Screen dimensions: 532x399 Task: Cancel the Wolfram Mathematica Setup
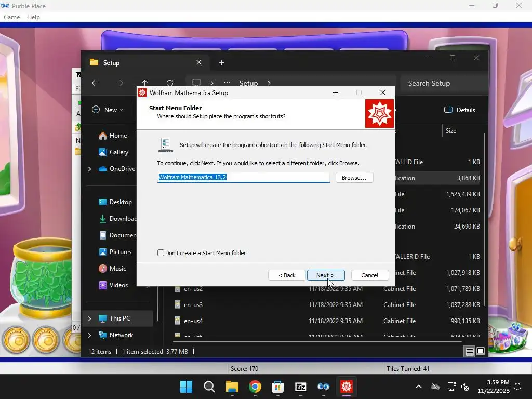(x=370, y=275)
